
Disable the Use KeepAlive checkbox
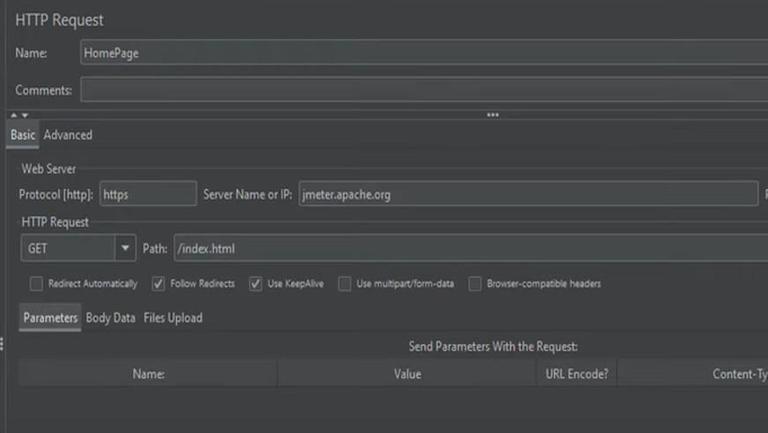coord(255,284)
